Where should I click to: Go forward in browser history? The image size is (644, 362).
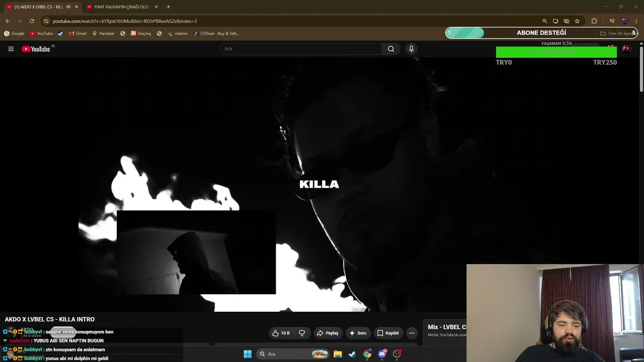pyautogui.click(x=20, y=21)
